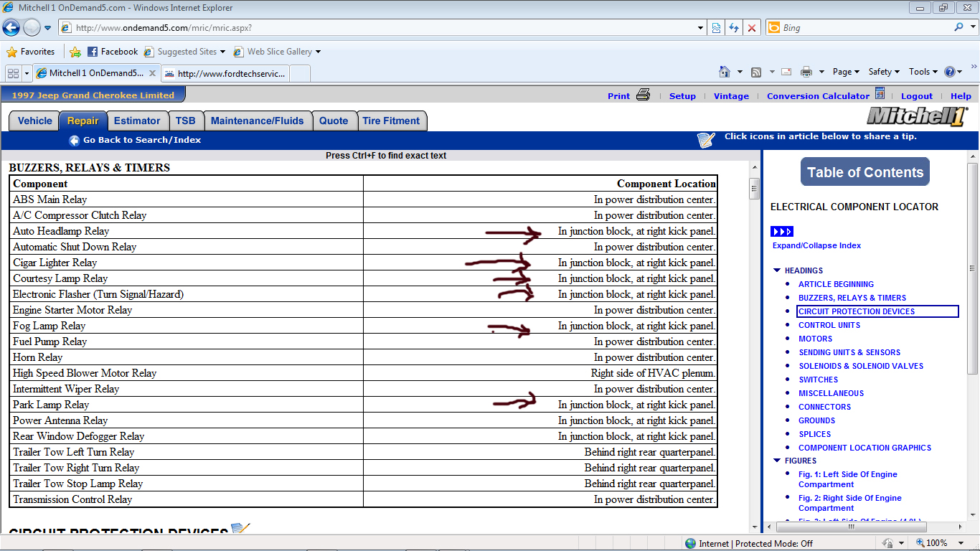Open Fig. 1: Left Side Of Engine Compartment
Viewport: 980px width, 551px height.
point(848,479)
